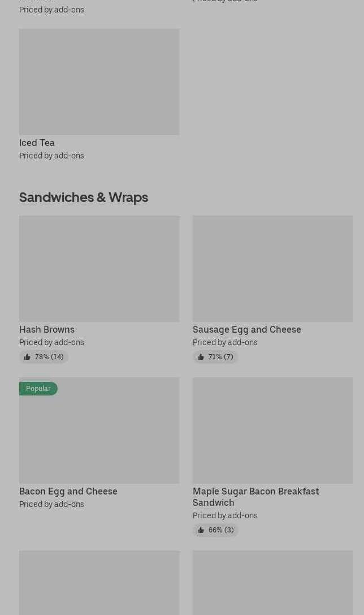Click the Sandwiches & Wraps section heading

[x=84, y=197]
